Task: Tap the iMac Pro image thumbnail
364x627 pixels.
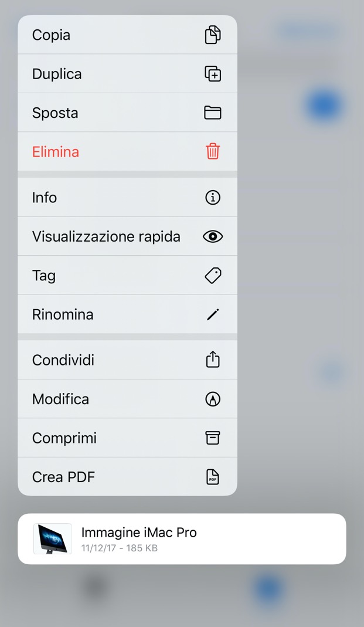Action: (x=53, y=539)
